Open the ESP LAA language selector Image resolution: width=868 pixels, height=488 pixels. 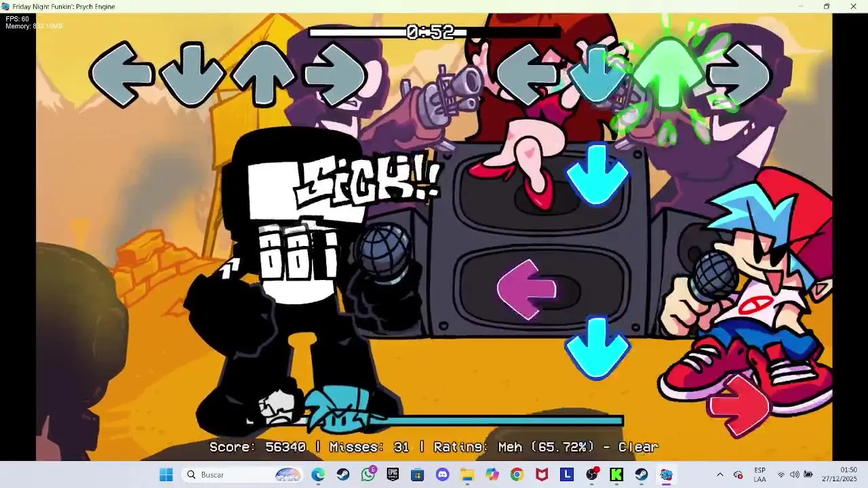[x=760, y=474]
